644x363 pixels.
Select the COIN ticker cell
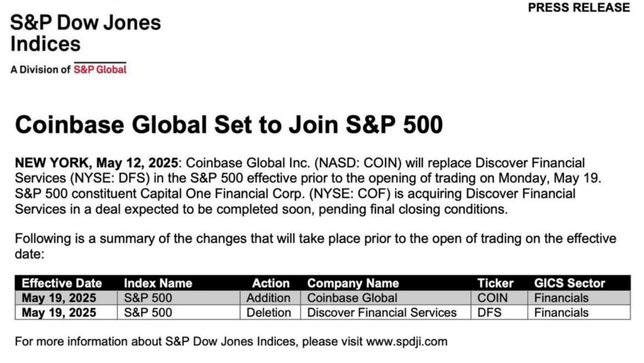493,298
